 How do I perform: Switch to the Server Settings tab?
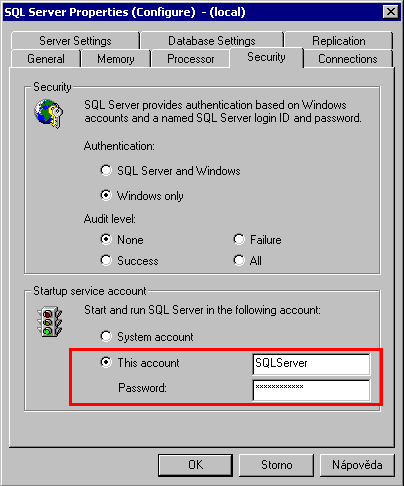click(75, 41)
